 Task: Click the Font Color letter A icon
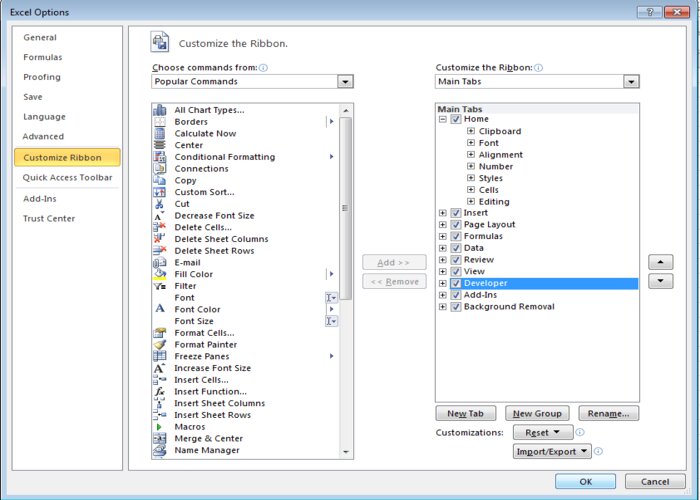(159, 309)
